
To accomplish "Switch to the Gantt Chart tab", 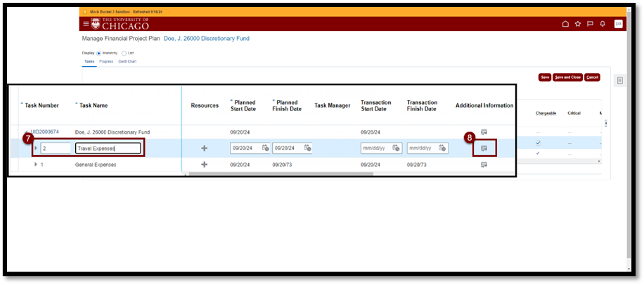I will click(127, 61).
